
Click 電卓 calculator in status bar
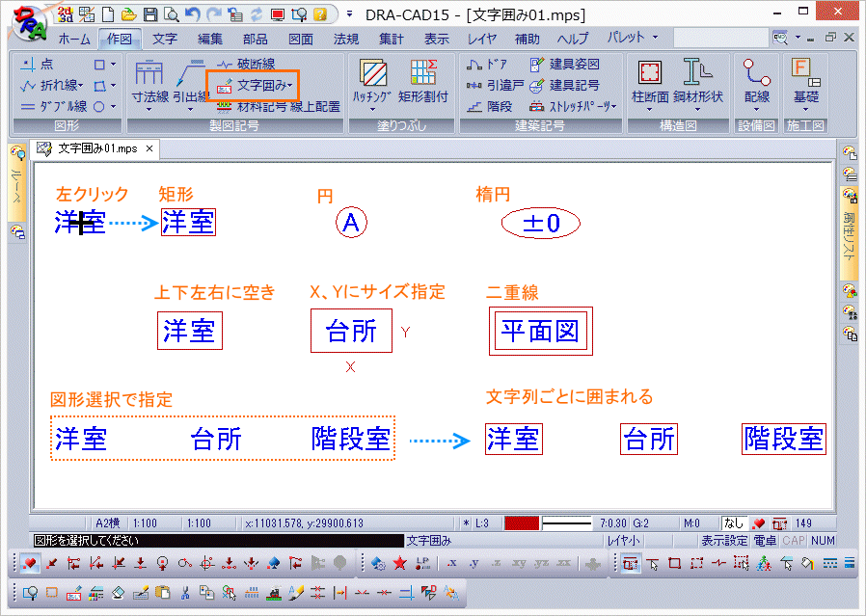766,541
